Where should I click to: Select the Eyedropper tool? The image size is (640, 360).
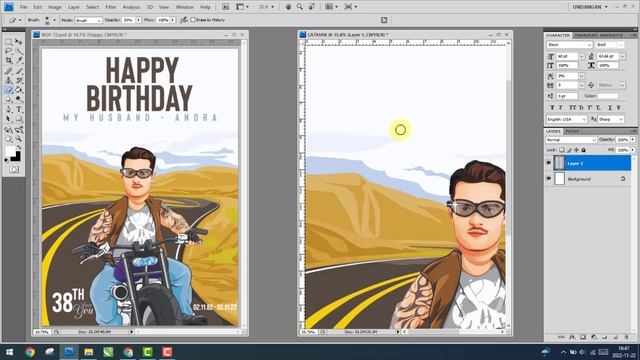[19, 61]
